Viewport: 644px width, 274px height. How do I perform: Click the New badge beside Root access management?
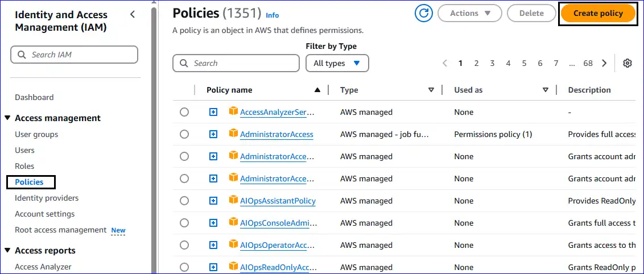point(118,230)
